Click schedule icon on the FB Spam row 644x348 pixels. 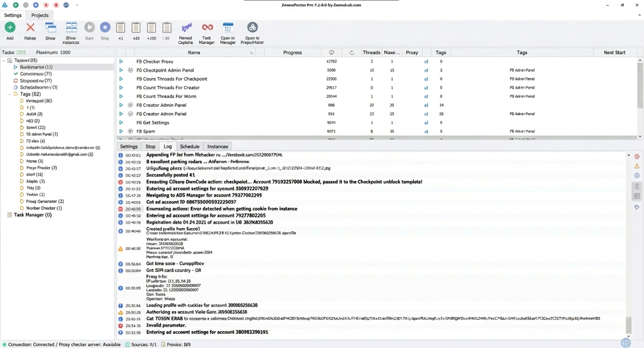tap(130, 131)
